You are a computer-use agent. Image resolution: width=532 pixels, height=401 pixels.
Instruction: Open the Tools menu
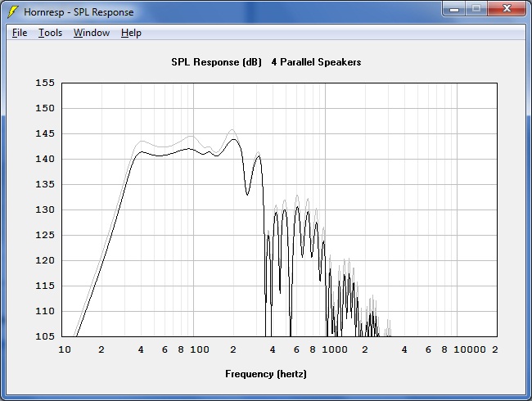point(50,33)
